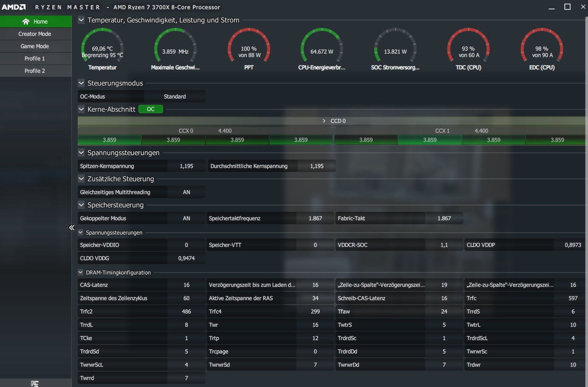588x387 pixels.
Task: Click Speicher-VDDIO value 0
Action: pos(186,245)
